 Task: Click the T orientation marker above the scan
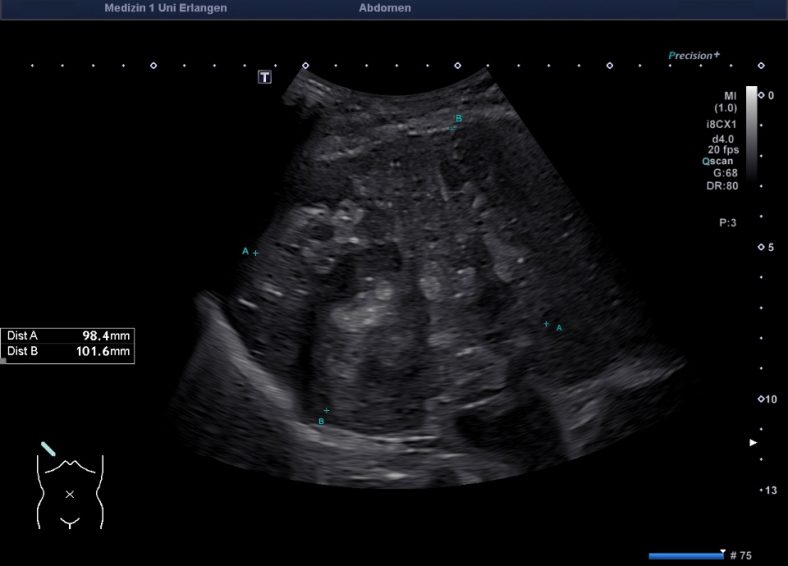[x=264, y=76]
